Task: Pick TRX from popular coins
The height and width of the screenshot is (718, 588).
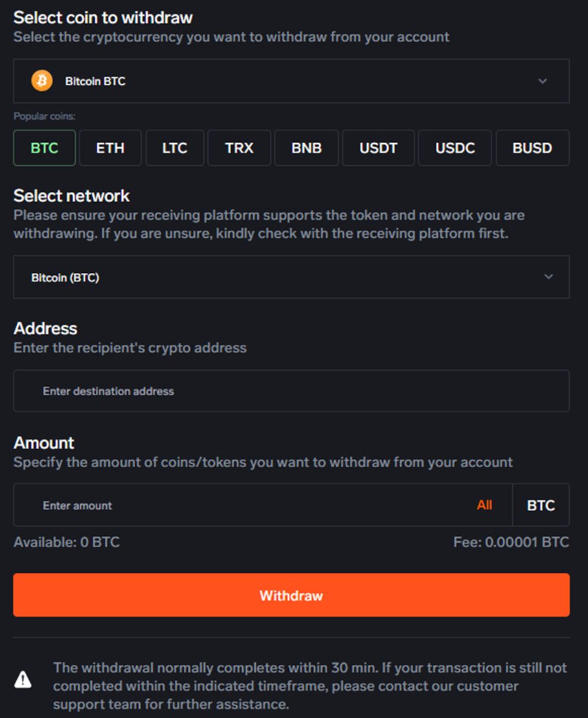Action: pyautogui.click(x=239, y=148)
